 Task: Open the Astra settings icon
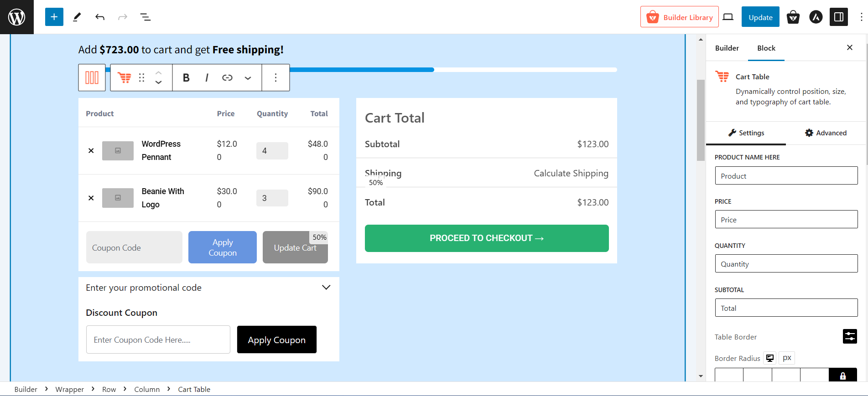pos(816,17)
